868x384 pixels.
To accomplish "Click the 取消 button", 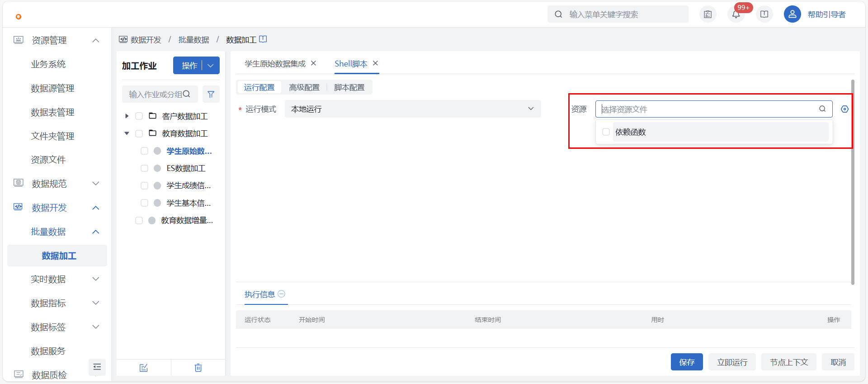I will 838,362.
